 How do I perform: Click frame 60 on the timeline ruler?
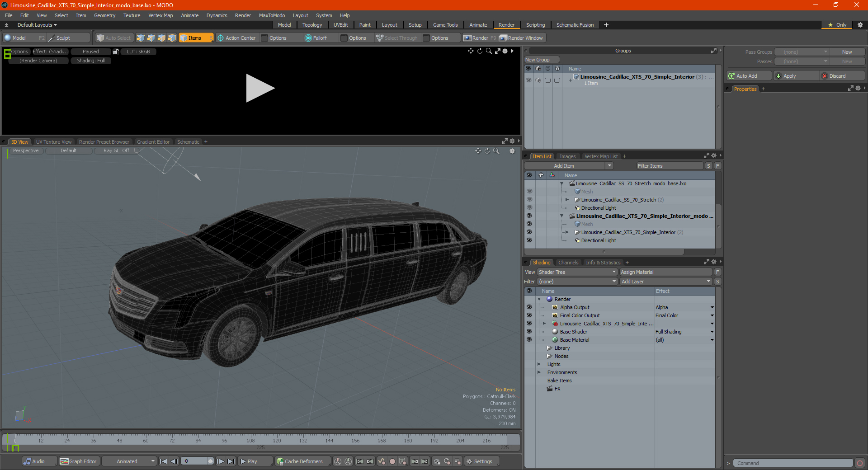[x=146, y=441]
